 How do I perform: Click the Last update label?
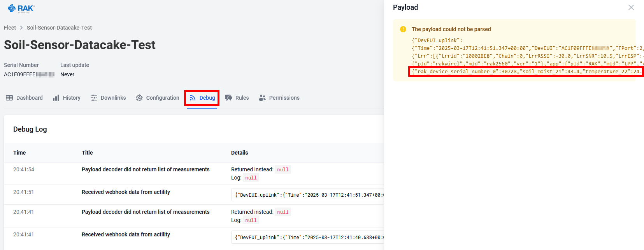pyautogui.click(x=75, y=65)
